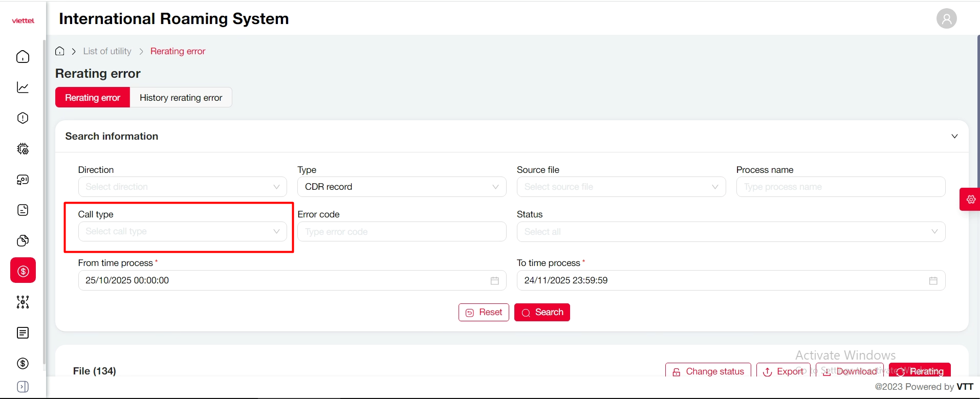
Task: Open the line chart icon in sidebar
Action: (x=23, y=87)
